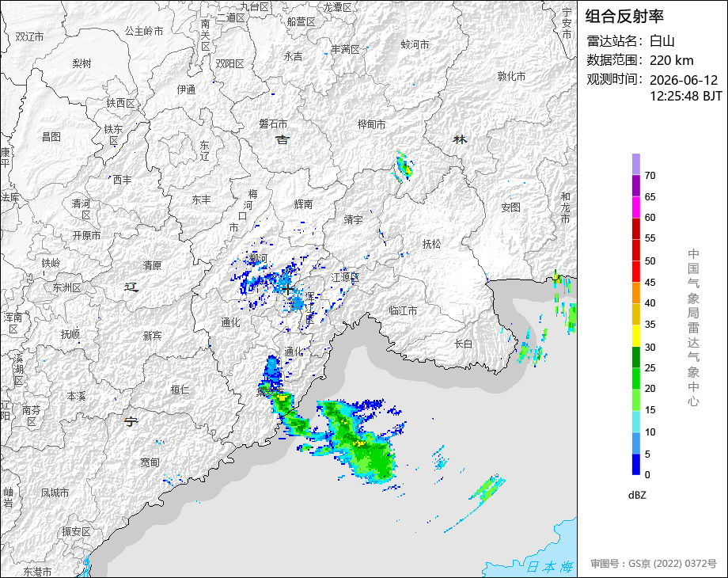Click the 船营区 district label
728x578 pixels.
pos(301,21)
